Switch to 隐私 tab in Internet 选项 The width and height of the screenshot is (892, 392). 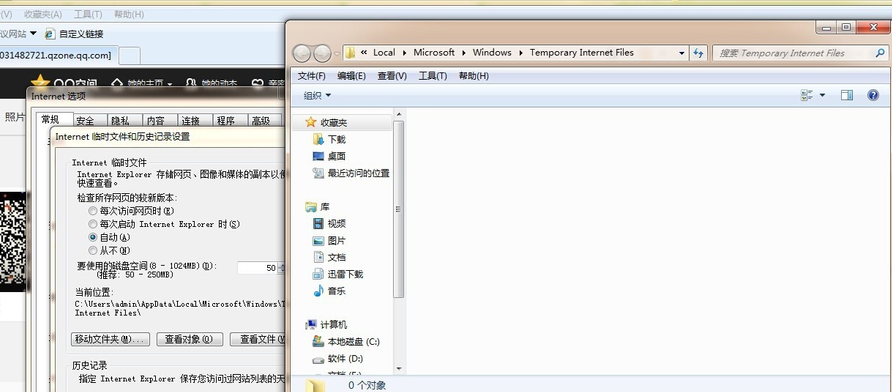125,121
